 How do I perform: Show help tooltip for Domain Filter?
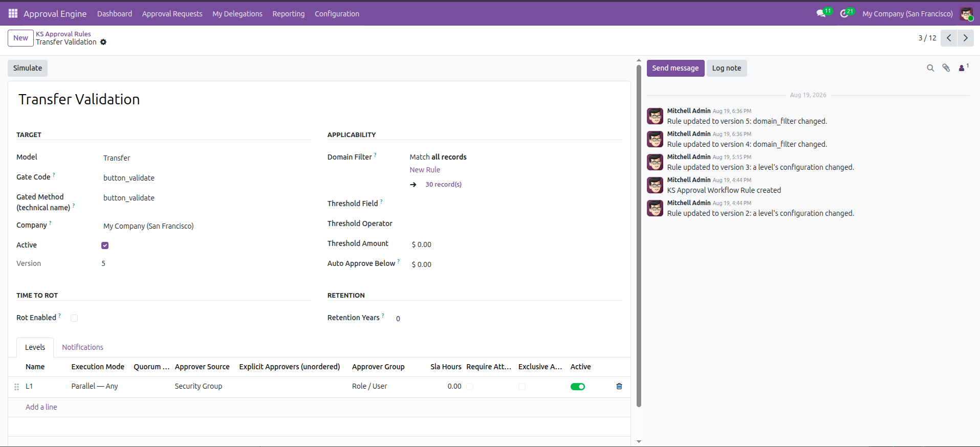[x=375, y=155]
